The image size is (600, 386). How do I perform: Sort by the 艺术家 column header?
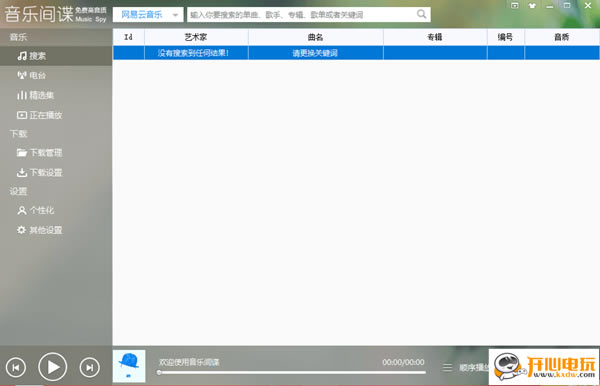(x=196, y=37)
